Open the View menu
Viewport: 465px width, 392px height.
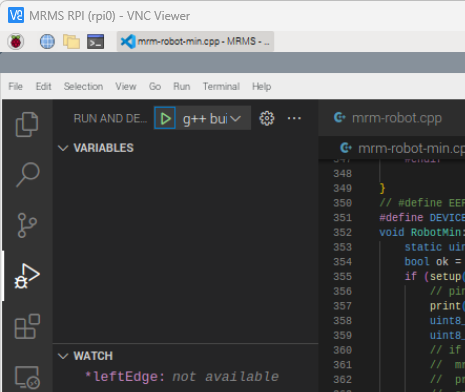(x=126, y=86)
